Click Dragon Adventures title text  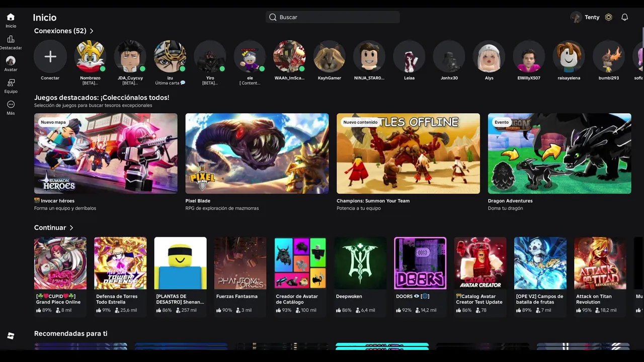point(510,201)
